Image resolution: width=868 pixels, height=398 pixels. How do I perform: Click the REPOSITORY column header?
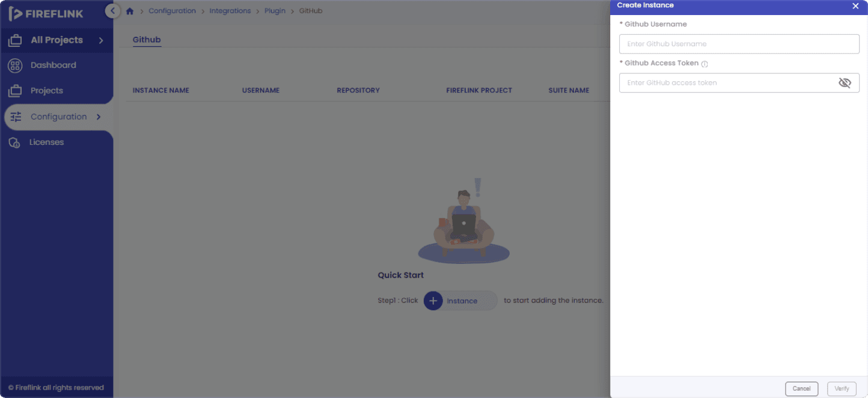pyautogui.click(x=358, y=91)
